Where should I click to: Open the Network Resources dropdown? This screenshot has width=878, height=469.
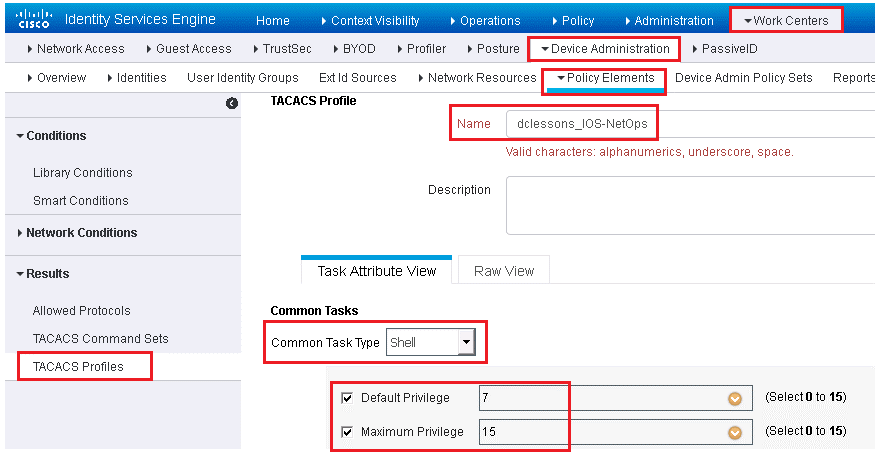click(477, 78)
